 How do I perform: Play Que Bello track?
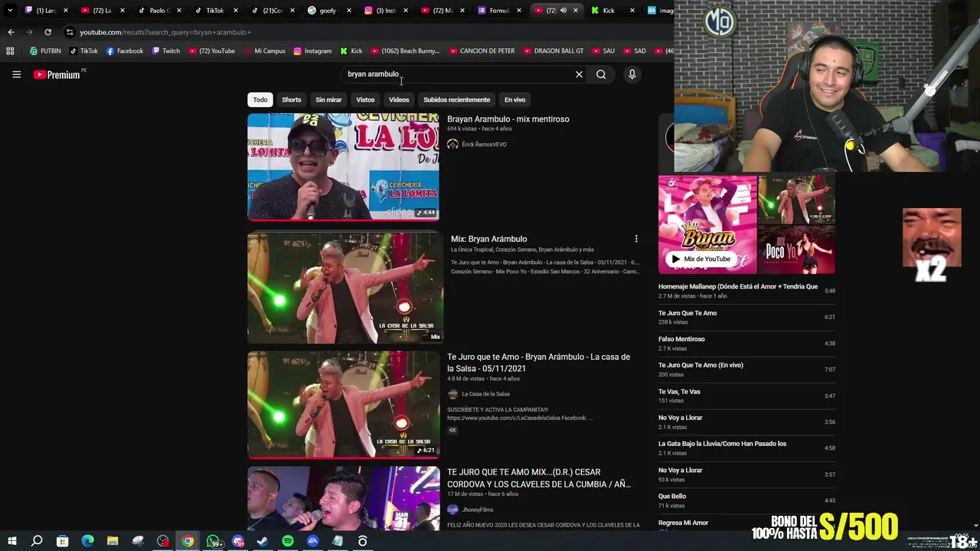746,500
